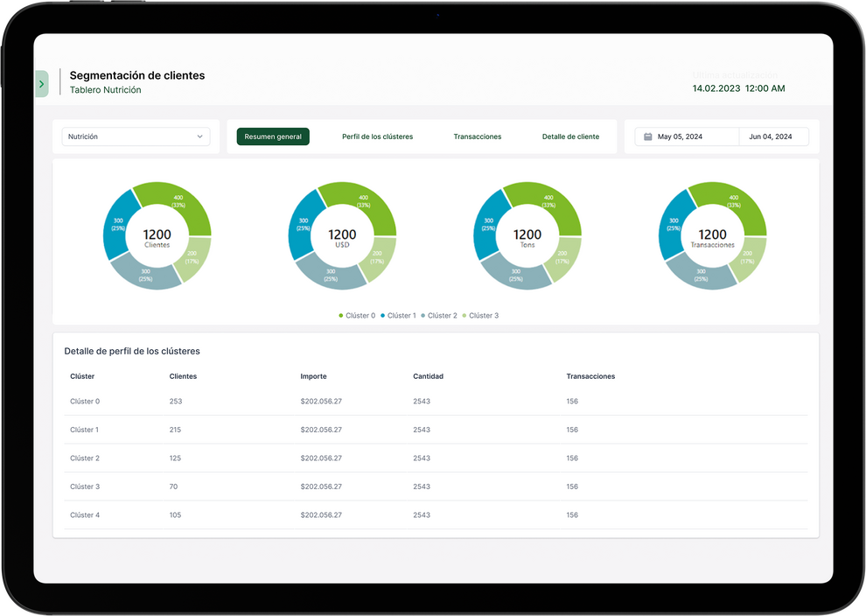Toggle Clúster 2 legend entry

click(439, 316)
